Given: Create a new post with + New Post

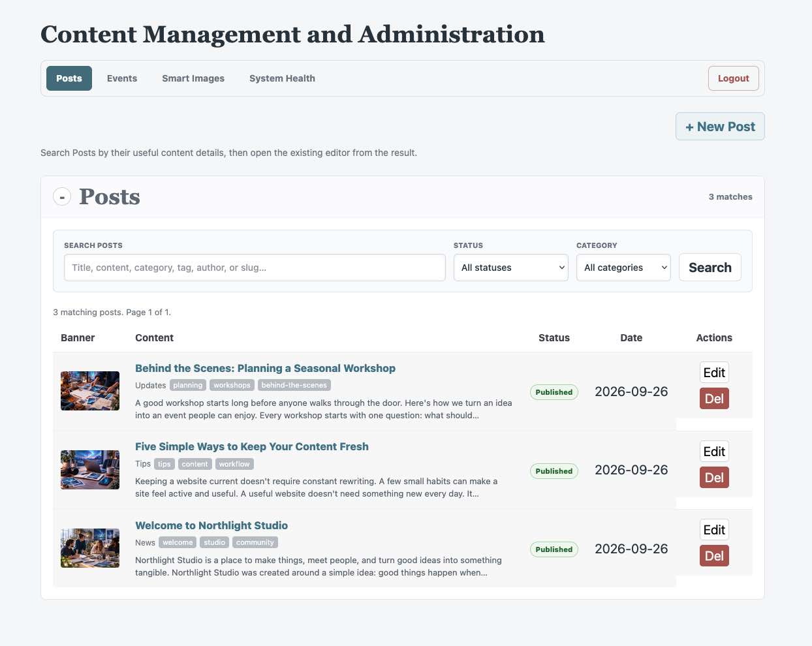Looking at the screenshot, I should coord(720,127).
